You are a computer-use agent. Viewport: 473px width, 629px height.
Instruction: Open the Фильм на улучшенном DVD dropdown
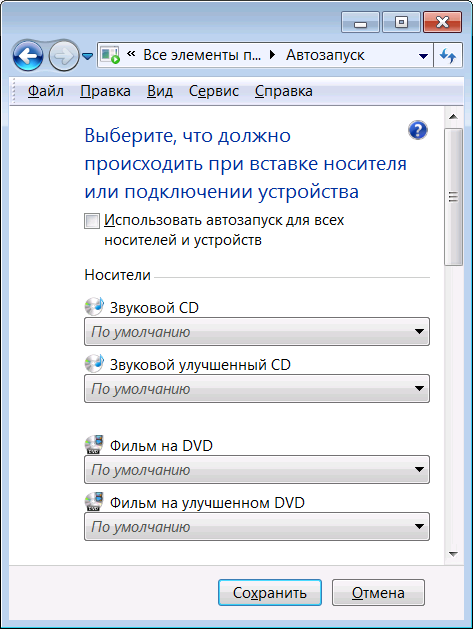tap(257, 527)
